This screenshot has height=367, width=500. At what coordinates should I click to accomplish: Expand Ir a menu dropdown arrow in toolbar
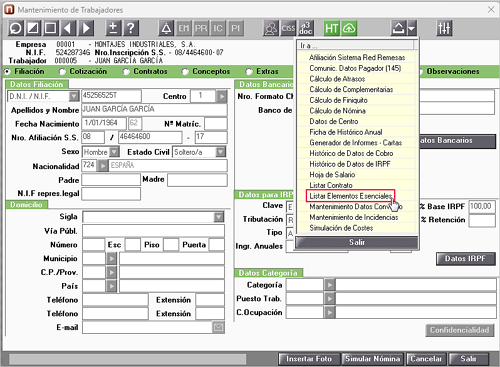pyautogui.click(x=412, y=28)
